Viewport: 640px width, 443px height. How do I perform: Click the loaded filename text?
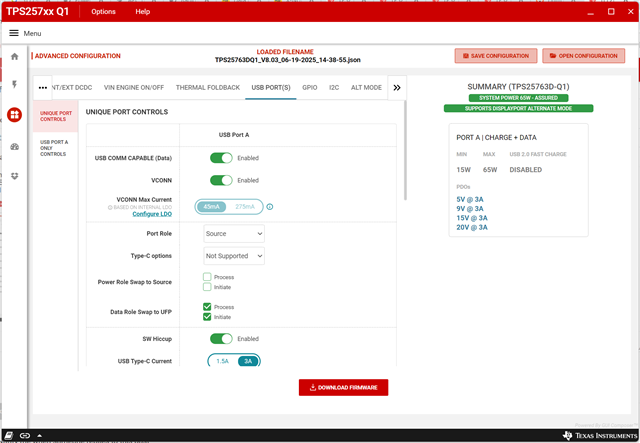click(287, 60)
